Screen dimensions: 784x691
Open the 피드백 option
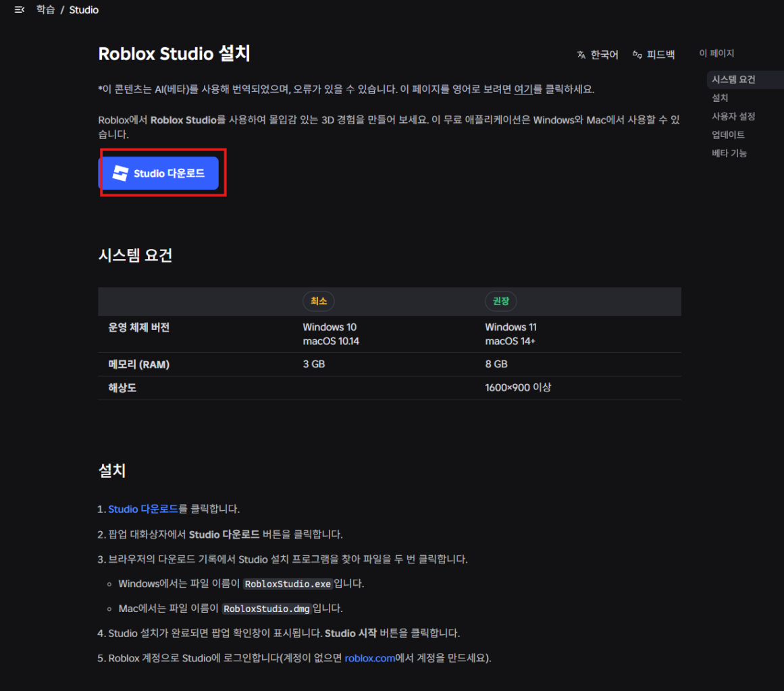[660, 55]
